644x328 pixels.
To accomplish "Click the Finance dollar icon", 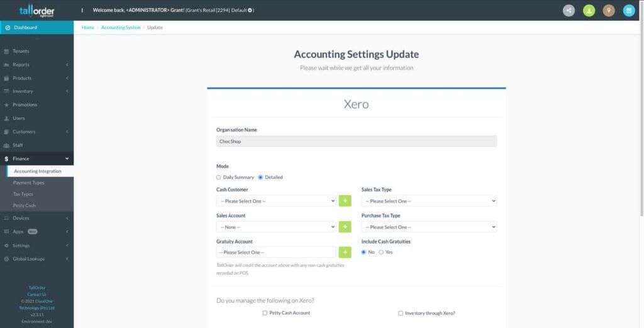I will click(6, 159).
